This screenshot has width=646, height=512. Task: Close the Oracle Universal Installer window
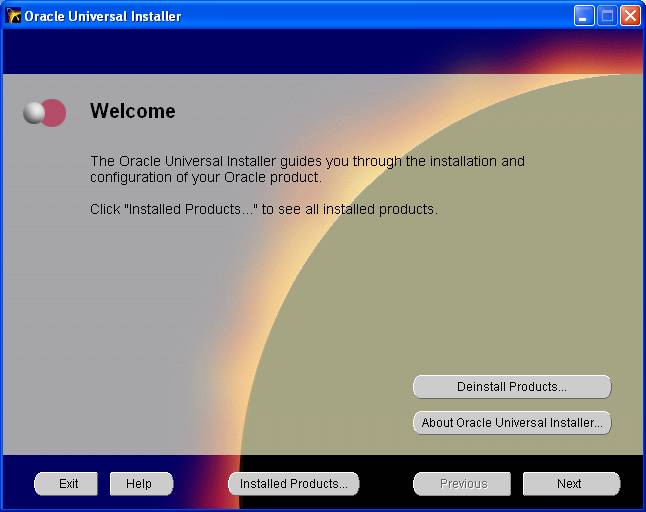click(x=630, y=16)
